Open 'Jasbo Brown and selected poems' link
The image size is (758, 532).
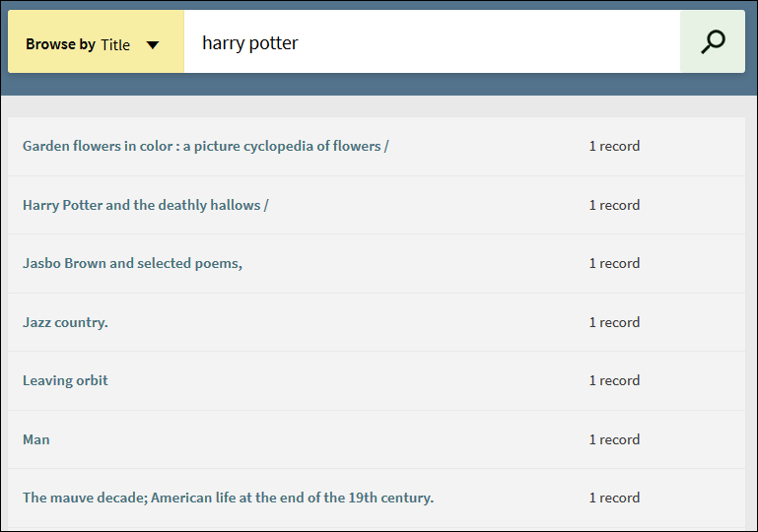(132, 263)
